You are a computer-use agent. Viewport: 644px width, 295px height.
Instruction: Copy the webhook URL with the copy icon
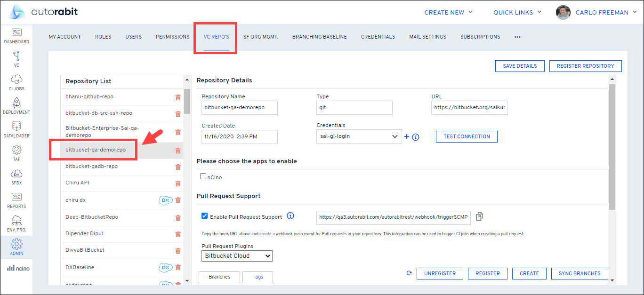(x=479, y=216)
